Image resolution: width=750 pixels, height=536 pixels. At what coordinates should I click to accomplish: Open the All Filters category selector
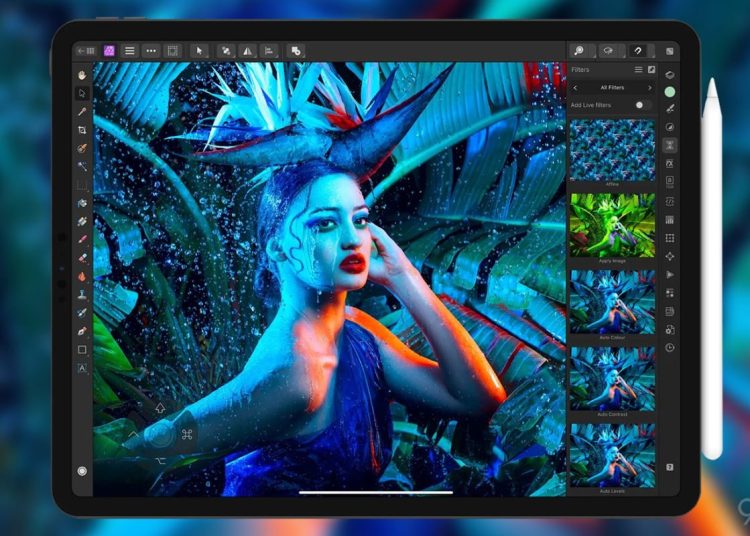coord(612,88)
